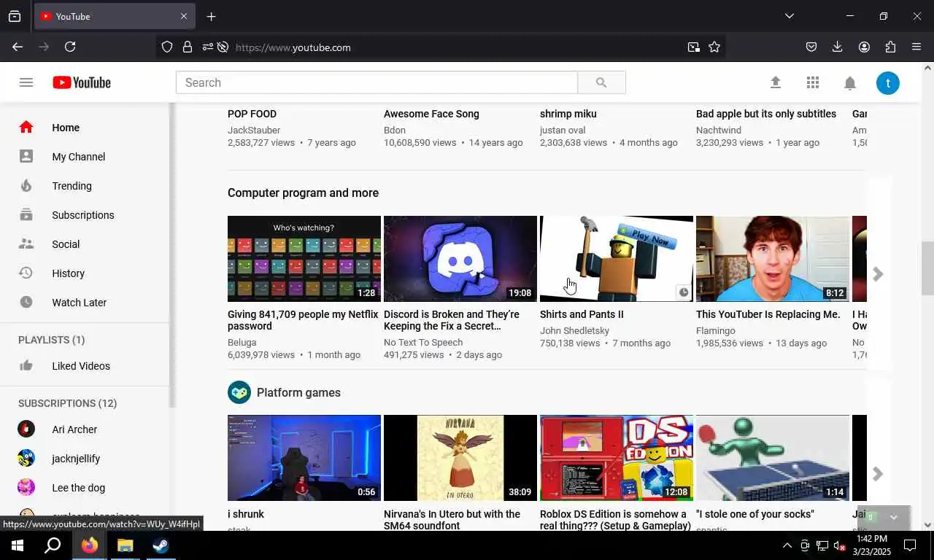The height and width of the screenshot is (560, 934).
Task: Open 'i shrunk' video thumbnail
Action: [x=304, y=458]
